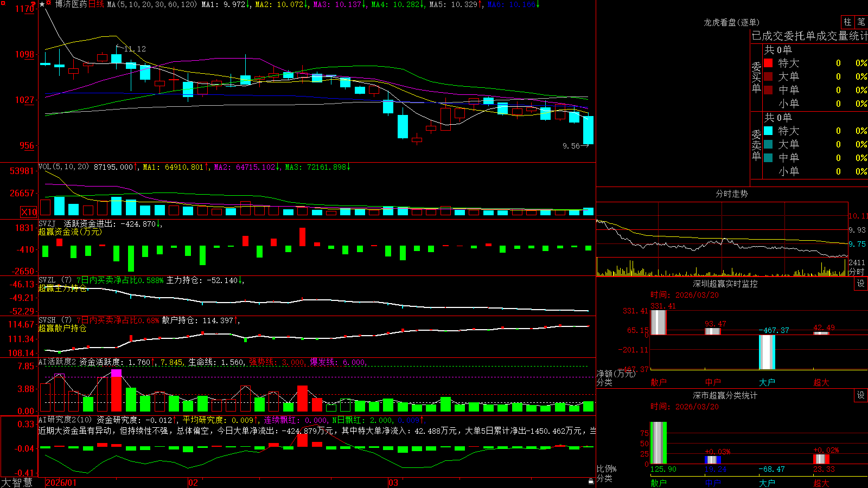Click the 分时走势 panel title
The height and width of the screenshot is (488, 868).
point(731,194)
